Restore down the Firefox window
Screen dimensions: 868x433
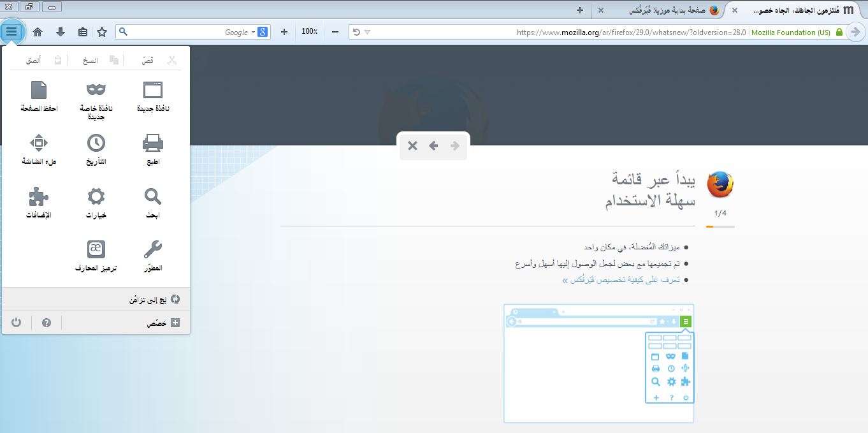(29, 6)
